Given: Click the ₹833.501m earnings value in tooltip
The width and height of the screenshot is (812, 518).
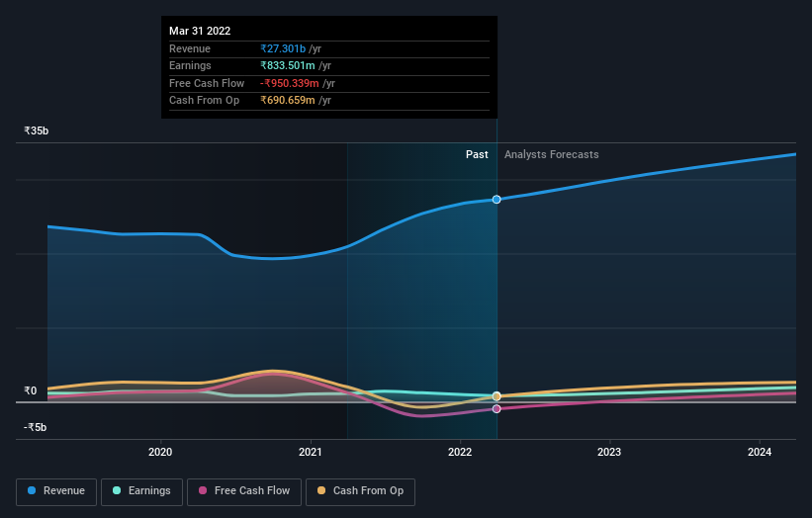Looking at the screenshot, I should coord(288,65).
